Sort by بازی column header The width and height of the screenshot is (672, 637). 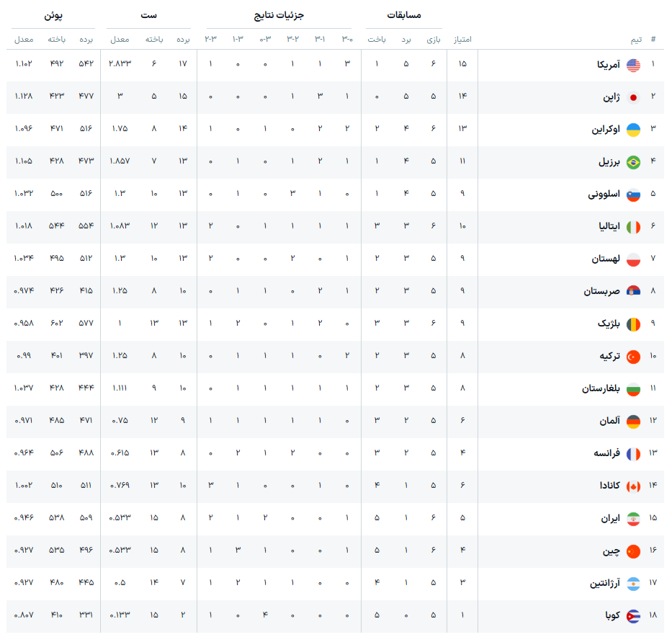click(x=434, y=40)
